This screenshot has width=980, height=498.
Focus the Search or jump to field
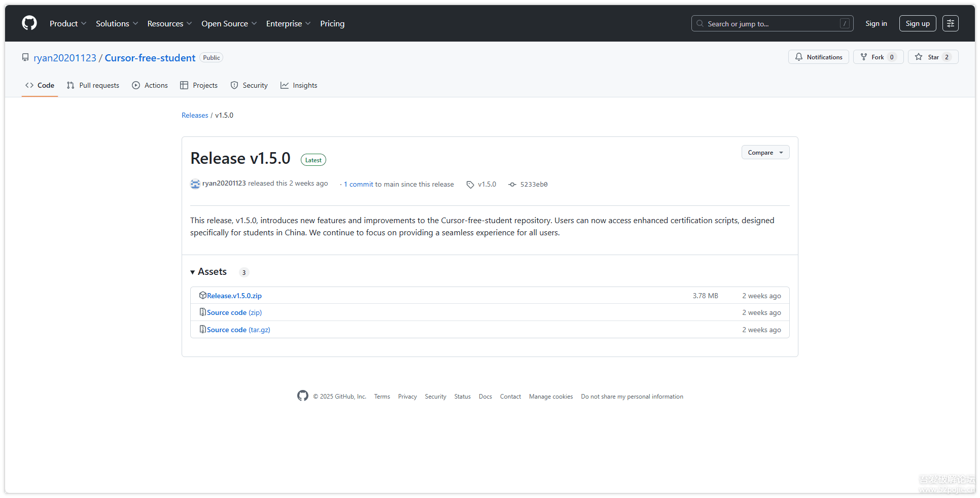point(772,23)
